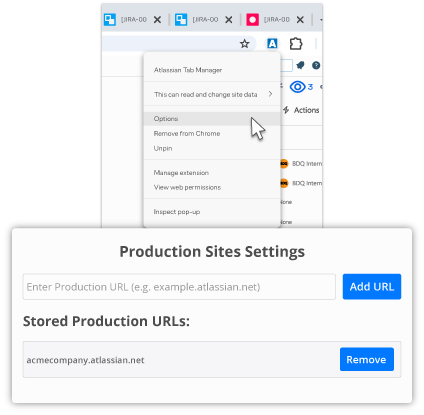Choose Inspect pop-up
Image resolution: width=424 pixels, height=415 pixels.
point(212,212)
